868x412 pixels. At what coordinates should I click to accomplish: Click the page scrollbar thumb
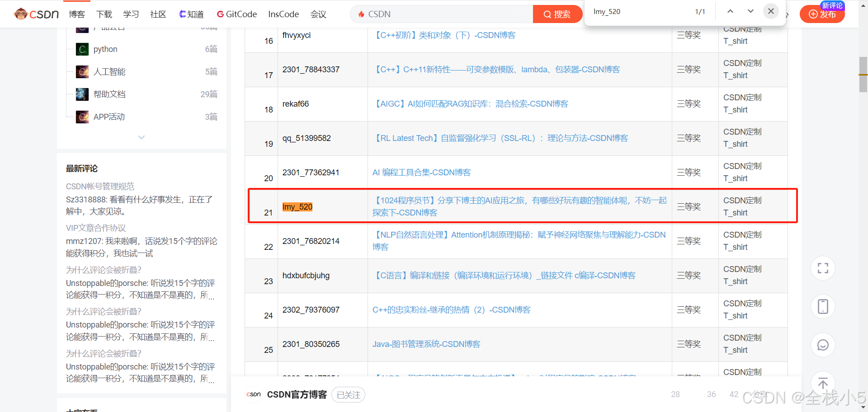863,75
